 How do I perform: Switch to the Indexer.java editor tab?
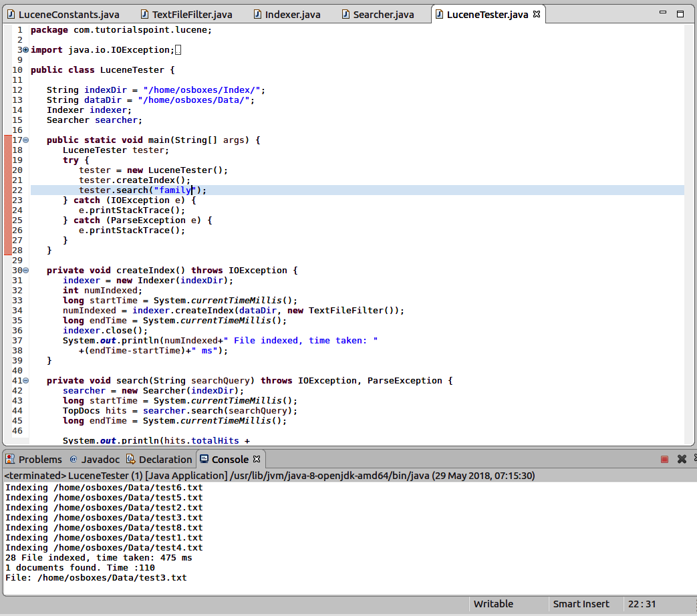pos(292,15)
